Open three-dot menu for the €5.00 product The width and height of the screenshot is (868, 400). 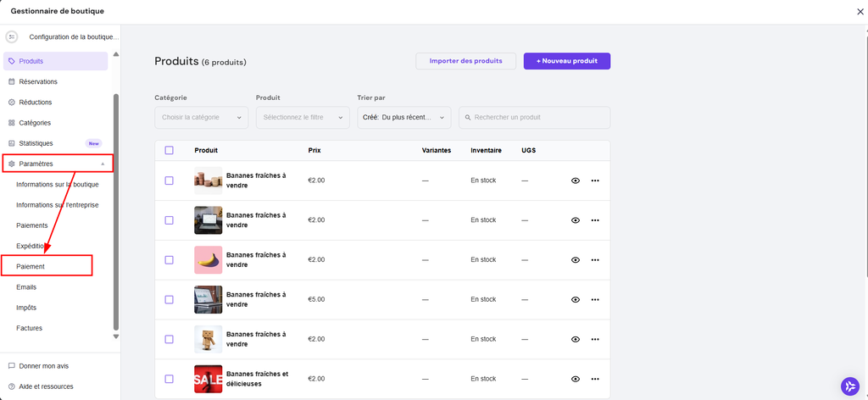point(595,299)
